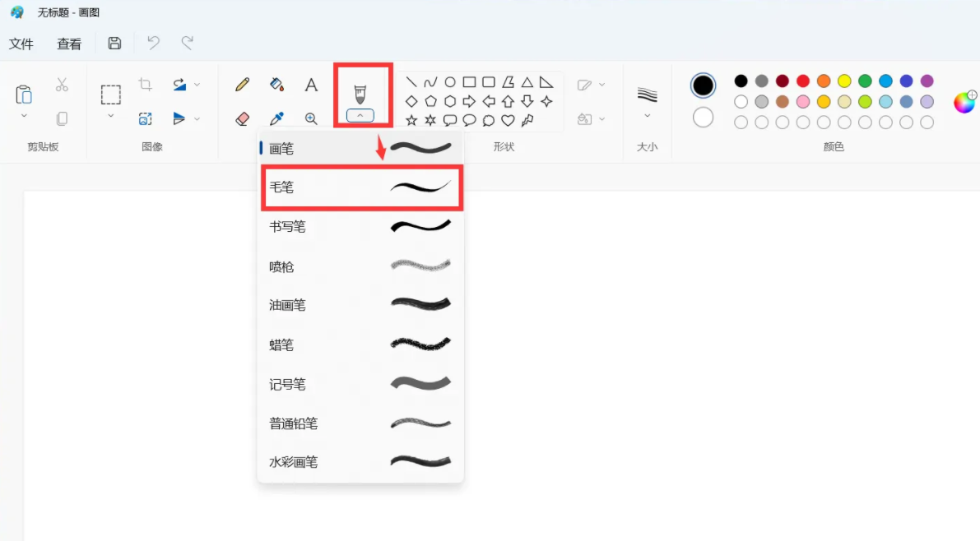Select the Pencil tool
Screen dimensions: 980x541
240,84
